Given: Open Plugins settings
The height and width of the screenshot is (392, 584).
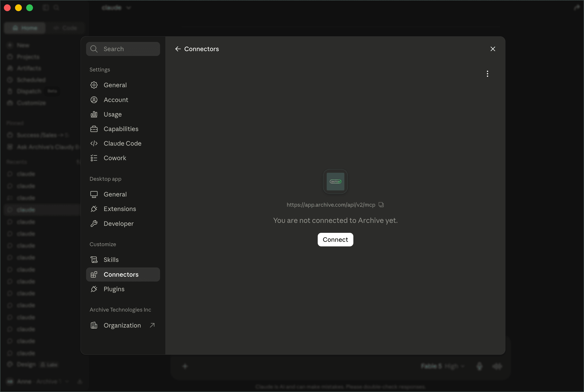Looking at the screenshot, I should click(123, 289).
